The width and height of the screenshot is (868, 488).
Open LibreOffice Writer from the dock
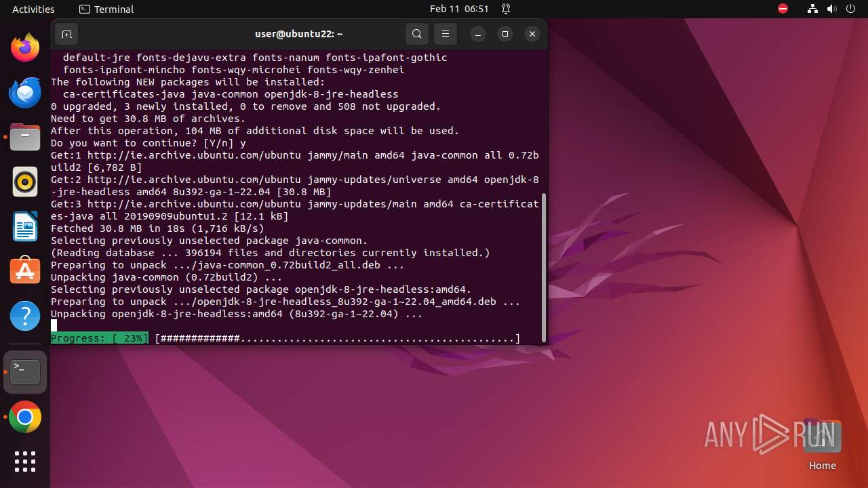coord(25,226)
